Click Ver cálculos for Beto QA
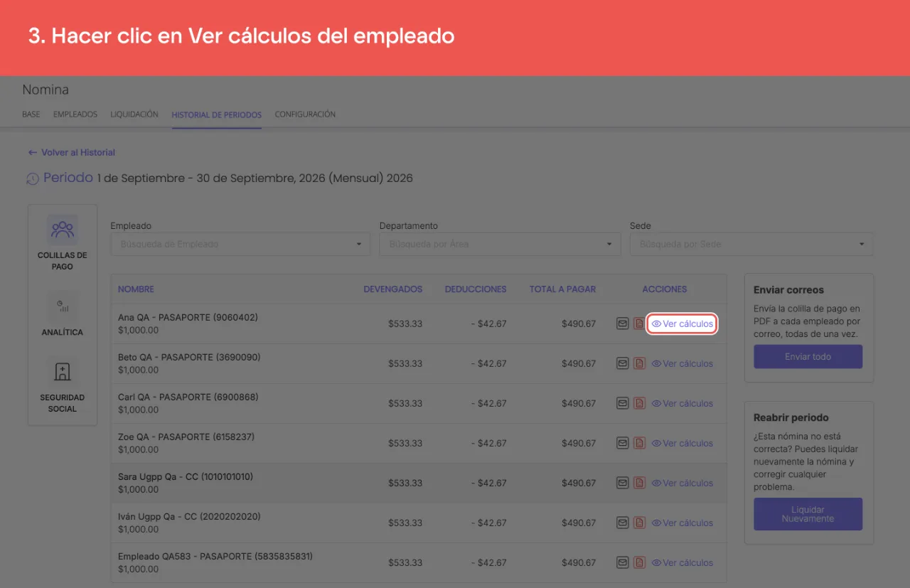910x588 pixels. pyautogui.click(x=682, y=363)
